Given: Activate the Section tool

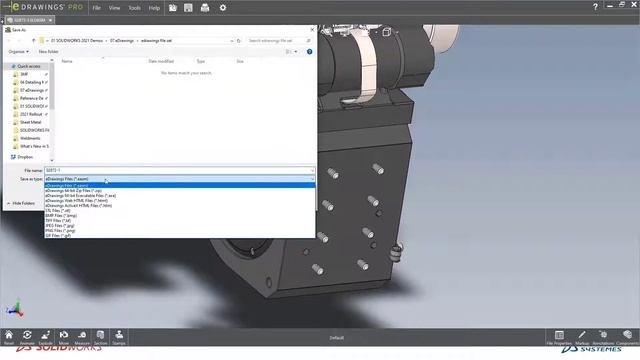Looking at the screenshot, I should pos(100,337).
